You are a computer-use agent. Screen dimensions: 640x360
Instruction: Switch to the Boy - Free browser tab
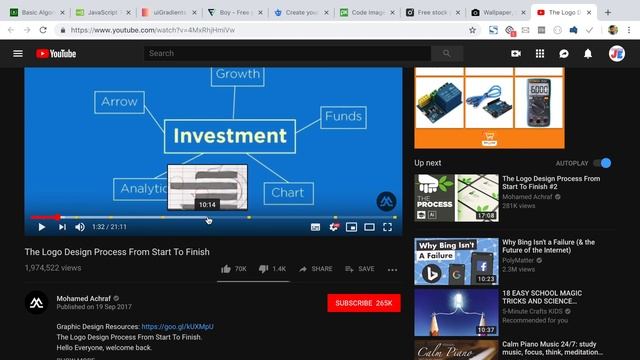click(x=235, y=13)
